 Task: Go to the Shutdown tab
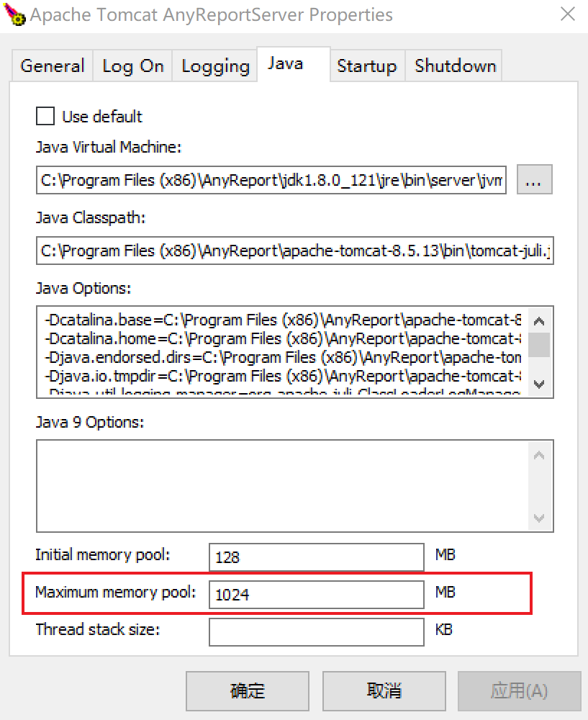[x=455, y=66]
